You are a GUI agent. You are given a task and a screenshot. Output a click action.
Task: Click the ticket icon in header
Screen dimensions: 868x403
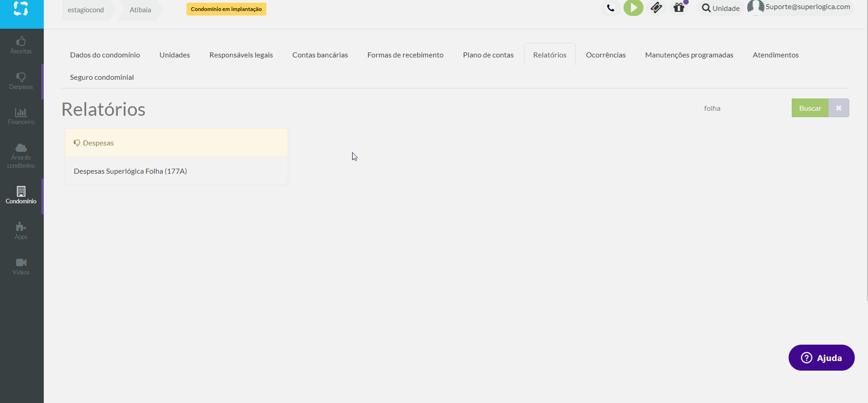(656, 8)
